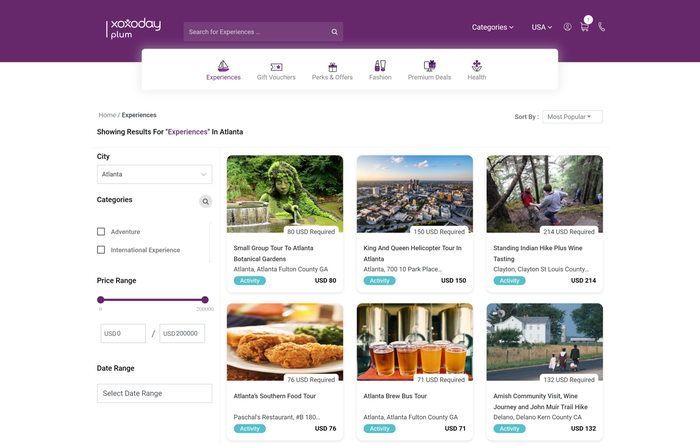The height and width of the screenshot is (446, 700).
Task: Open the USA country dropdown
Action: (x=541, y=27)
